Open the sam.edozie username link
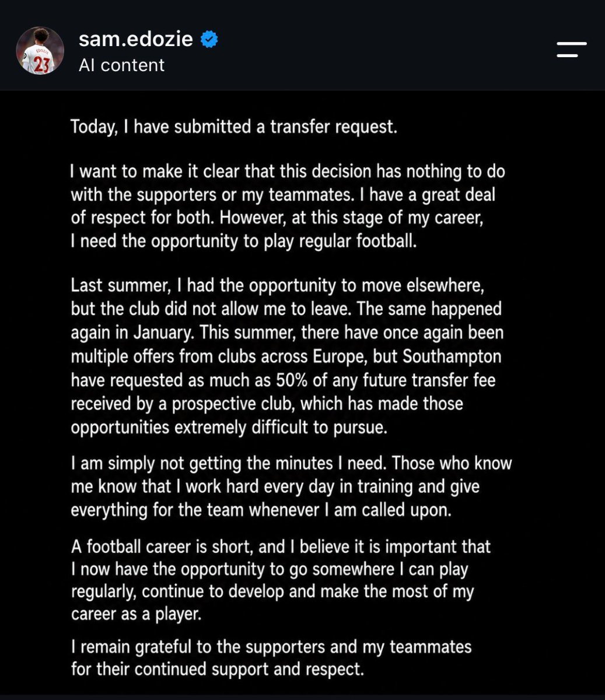 pyautogui.click(x=136, y=39)
